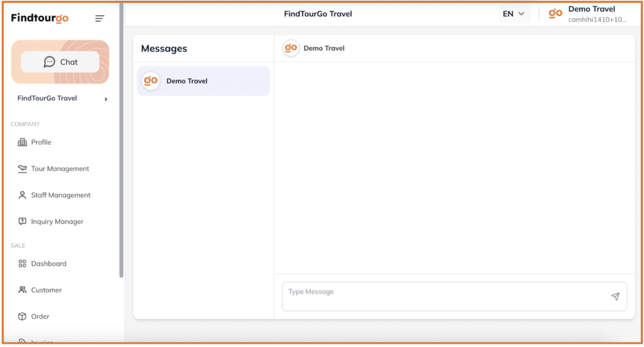
Task: Open Tour Management from the sidebar
Action: pyautogui.click(x=60, y=169)
